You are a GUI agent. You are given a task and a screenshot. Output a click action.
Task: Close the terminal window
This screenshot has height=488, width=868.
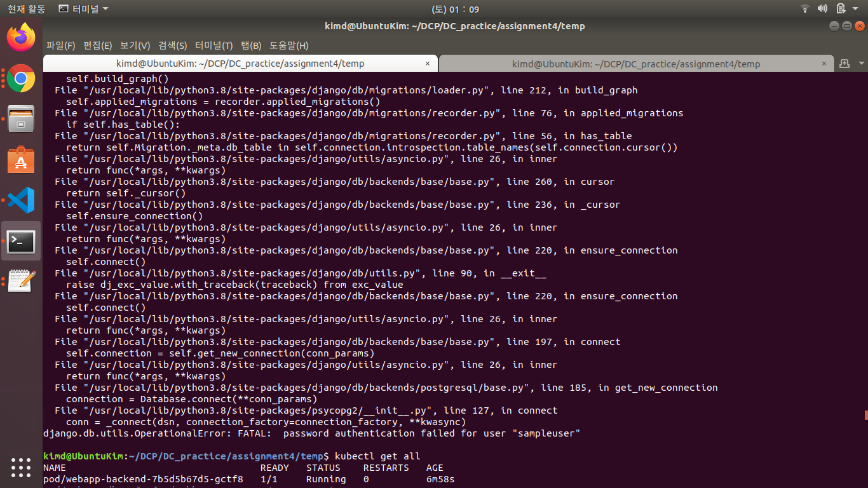(x=859, y=26)
